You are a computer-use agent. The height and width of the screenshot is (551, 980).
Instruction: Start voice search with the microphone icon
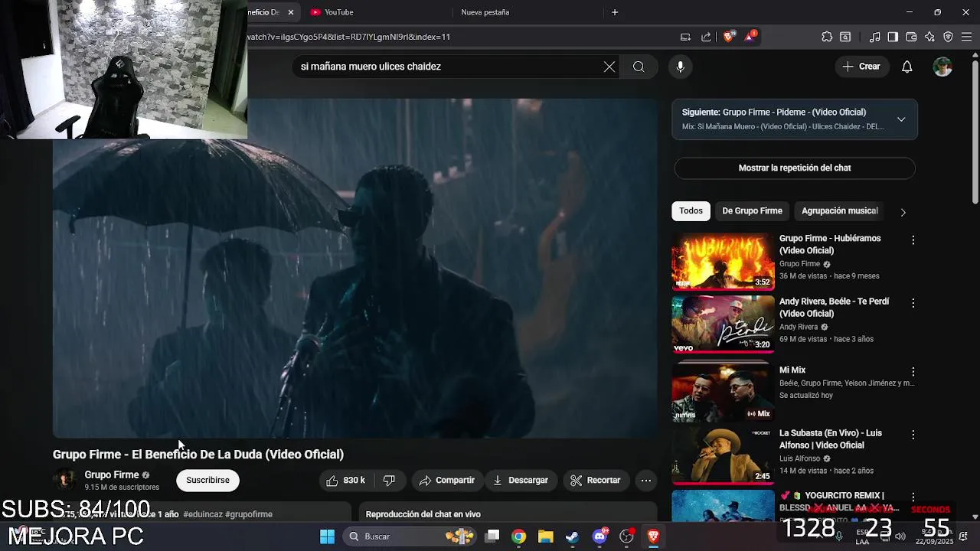pyautogui.click(x=680, y=67)
